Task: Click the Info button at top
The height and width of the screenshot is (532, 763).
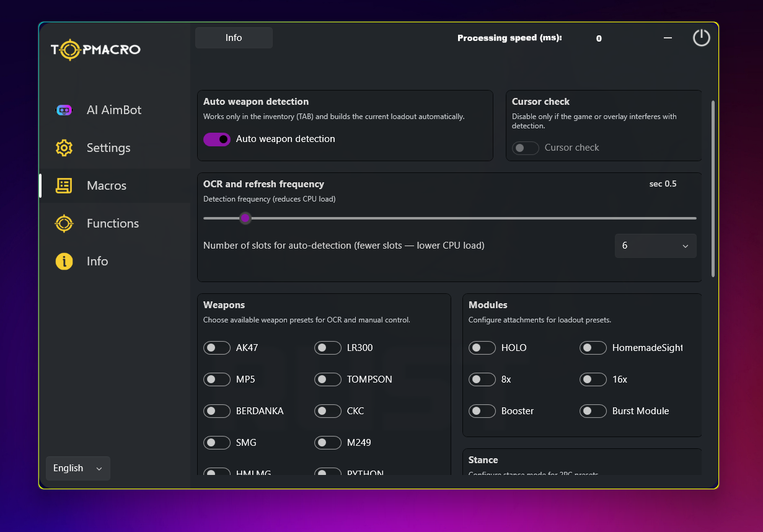Action: pos(234,38)
